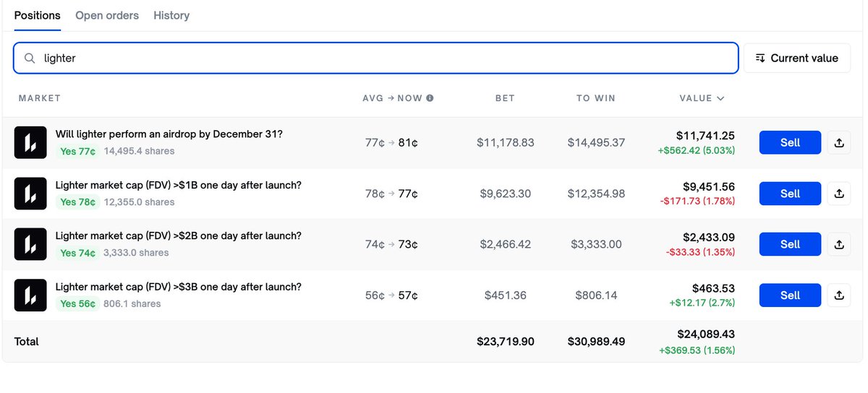Image resolution: width=868 pixels, height=393 pixels.
Task: Click the Total row label
Action: click(x=27, y=341)
